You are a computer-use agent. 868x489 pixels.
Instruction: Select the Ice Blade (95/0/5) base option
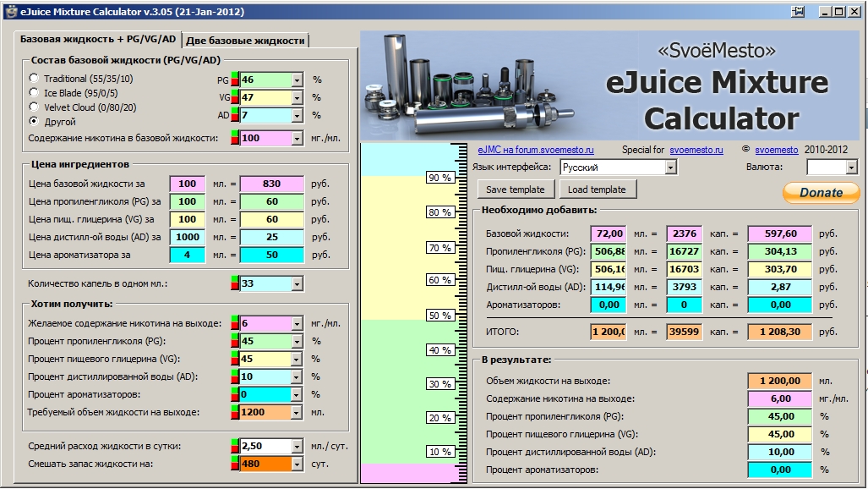(x=34, y=92)
